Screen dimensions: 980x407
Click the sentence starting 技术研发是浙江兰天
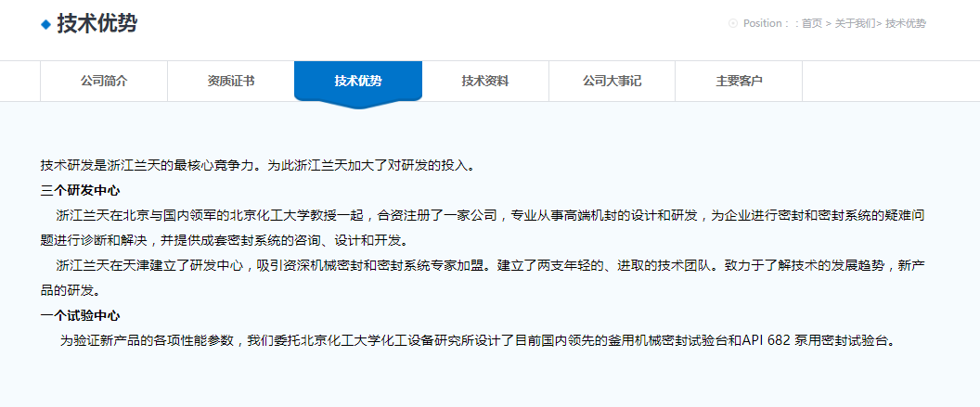pyautogui.click(x=259, y=165)
